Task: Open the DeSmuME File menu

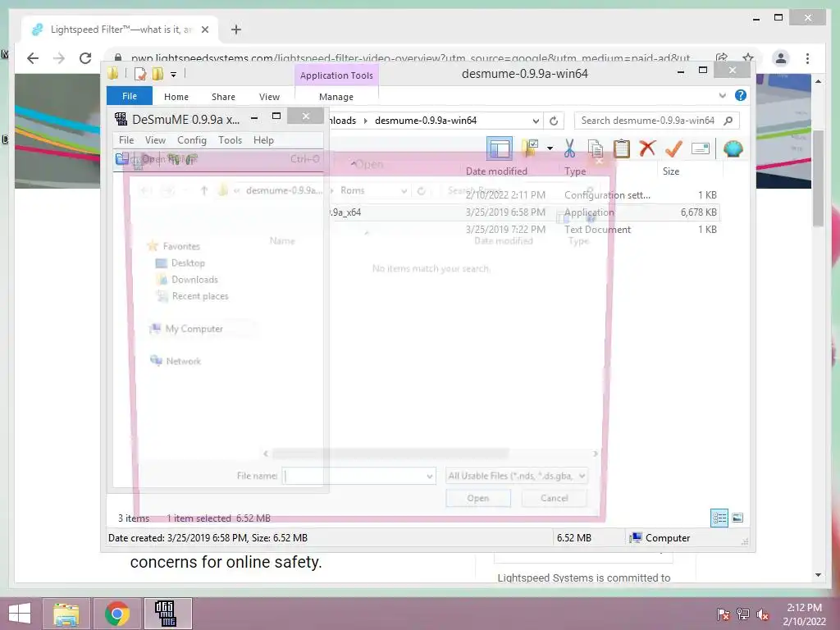Action: click(126, 139)
